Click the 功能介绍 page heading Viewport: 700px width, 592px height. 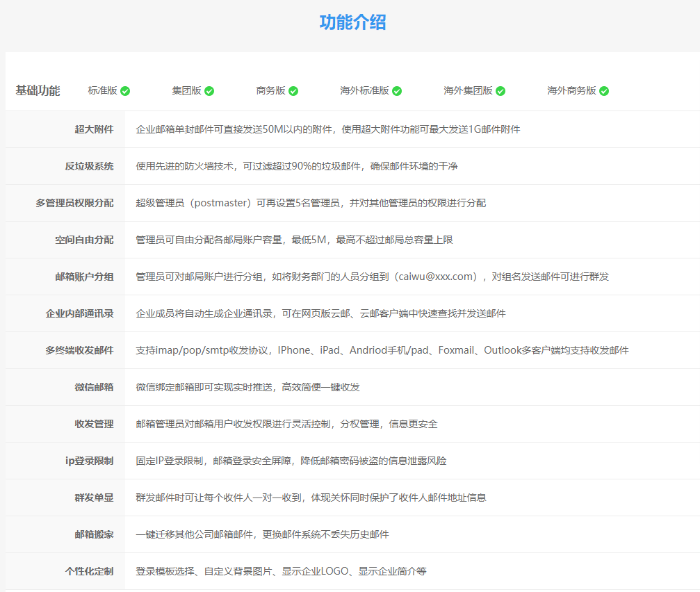pyautogui.click(x=352, y=22)
